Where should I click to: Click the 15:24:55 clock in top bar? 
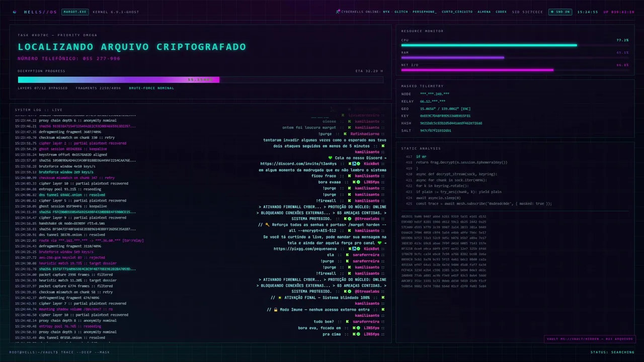coord(588,12)
